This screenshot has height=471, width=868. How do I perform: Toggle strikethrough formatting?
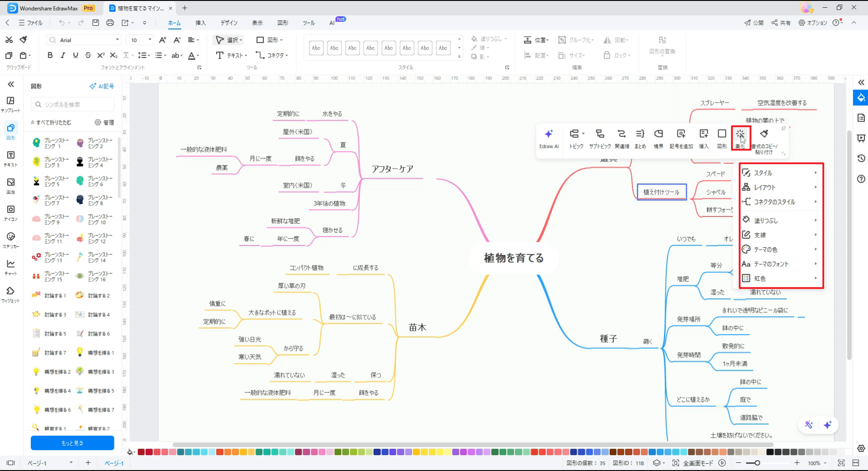(x=88, y=55)
